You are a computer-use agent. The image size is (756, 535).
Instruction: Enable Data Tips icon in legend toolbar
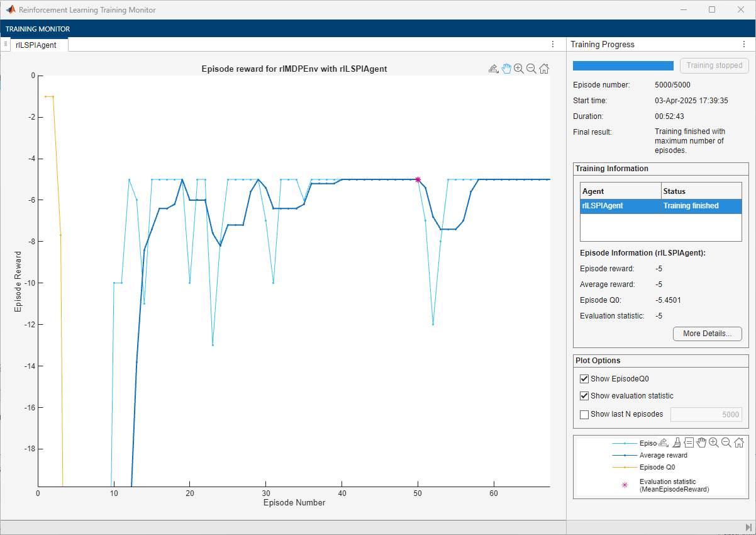(689, 442)
